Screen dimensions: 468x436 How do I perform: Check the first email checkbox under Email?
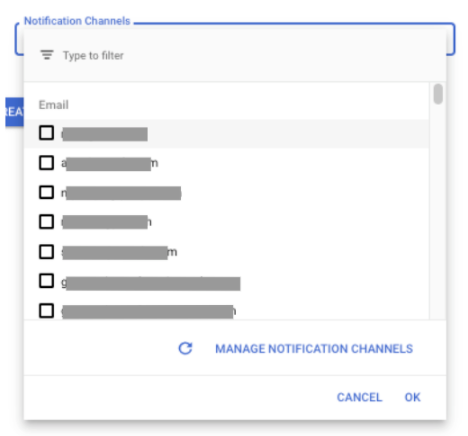tap(46, 133)
